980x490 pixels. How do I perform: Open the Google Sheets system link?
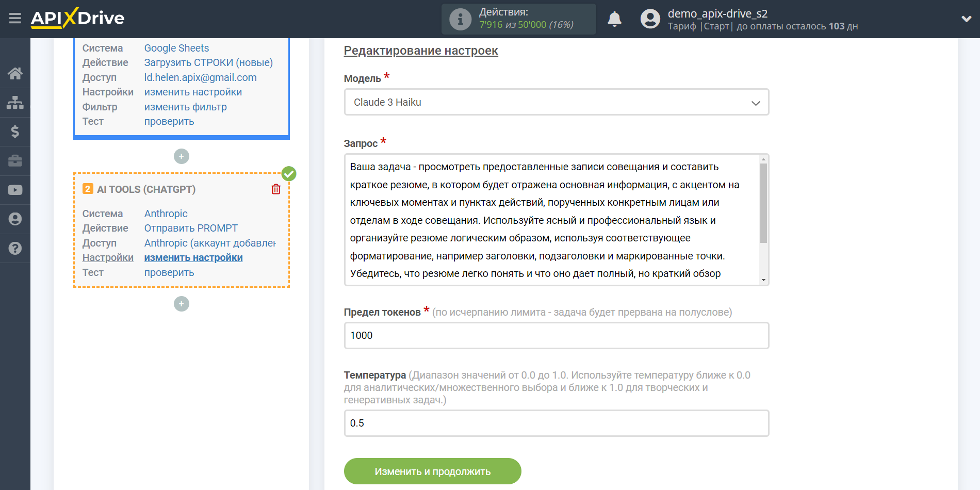pyautogui.click(x=176, y=48)
